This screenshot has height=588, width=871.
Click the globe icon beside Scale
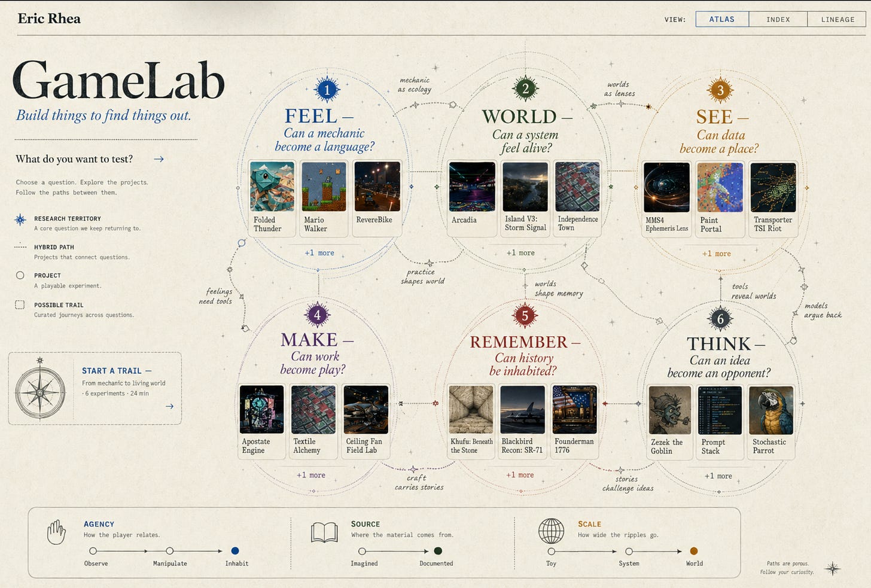551,531
